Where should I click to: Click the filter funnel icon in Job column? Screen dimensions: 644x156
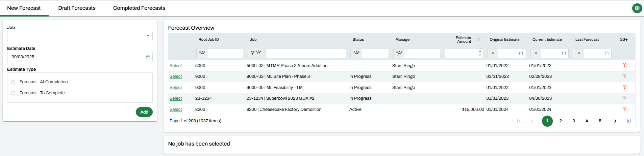(x=252, y=53)
